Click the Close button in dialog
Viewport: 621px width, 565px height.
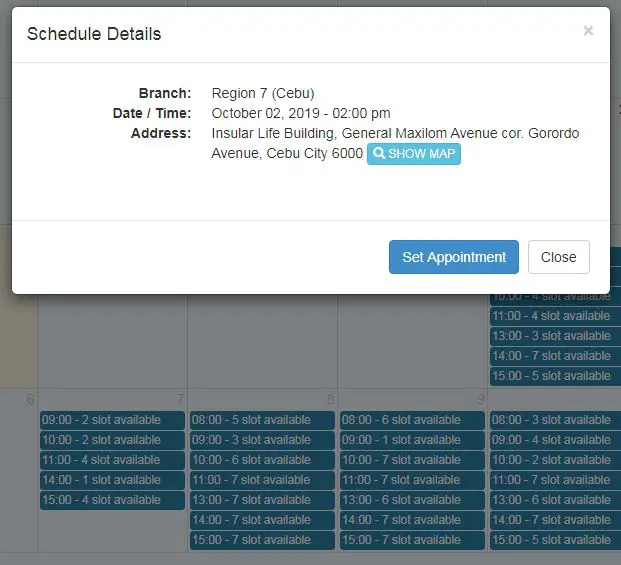[x=558, y=257]
